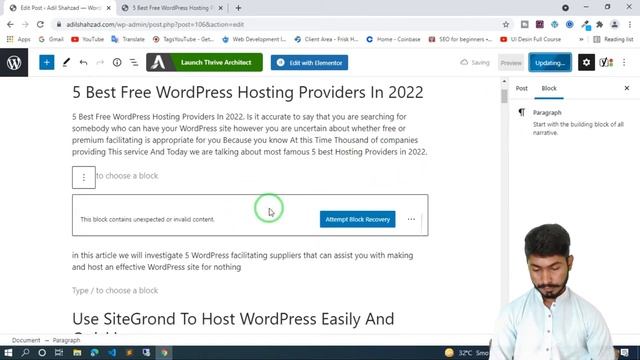This screenshot has height=360, width=640.
Task: Click the Use SiteGrond heading
Action: pyautogui.click(x=233, y=319)
